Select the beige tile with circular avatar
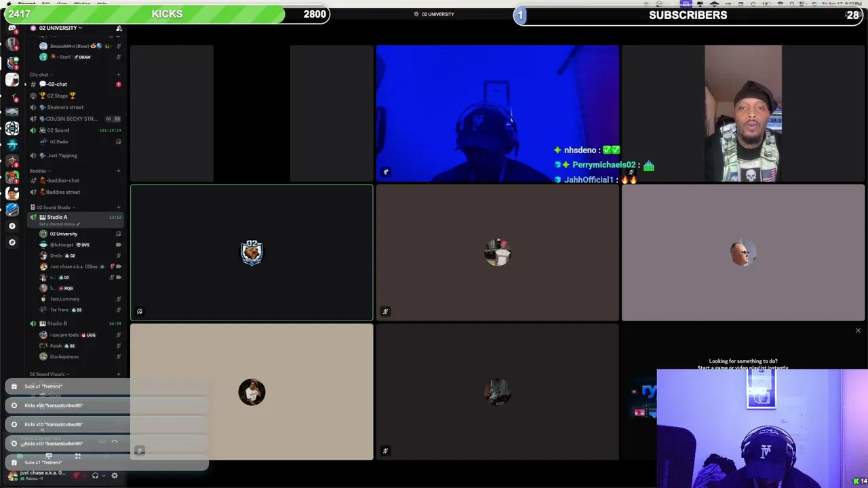 [252, 392]
